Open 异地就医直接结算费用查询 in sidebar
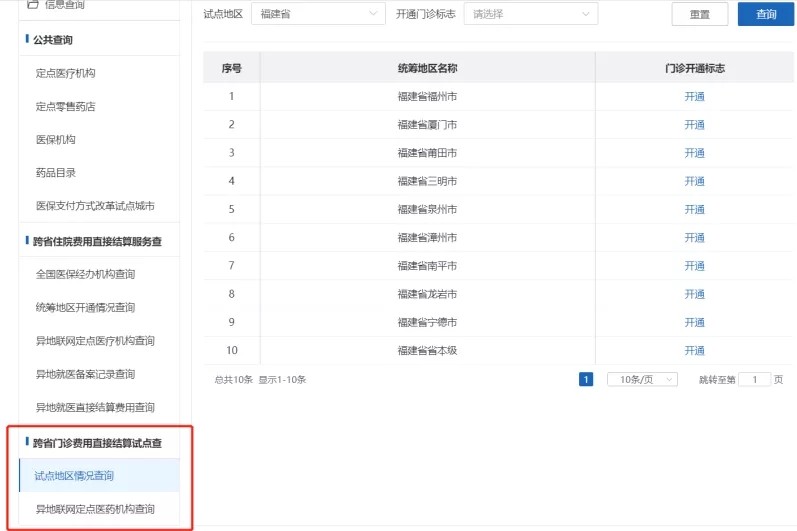Screen dimensions: 797x531 pos(95,408)
